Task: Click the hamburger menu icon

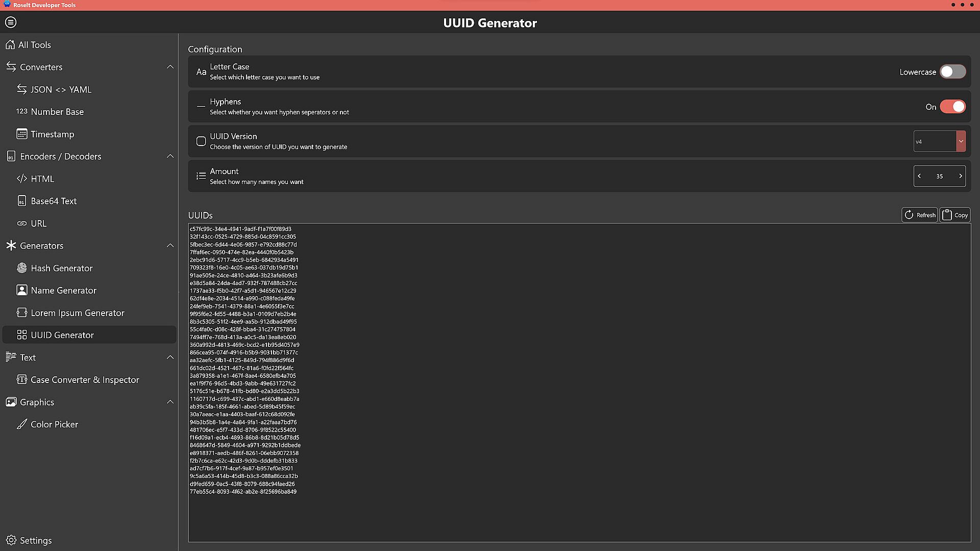Action: click(11, 22)
